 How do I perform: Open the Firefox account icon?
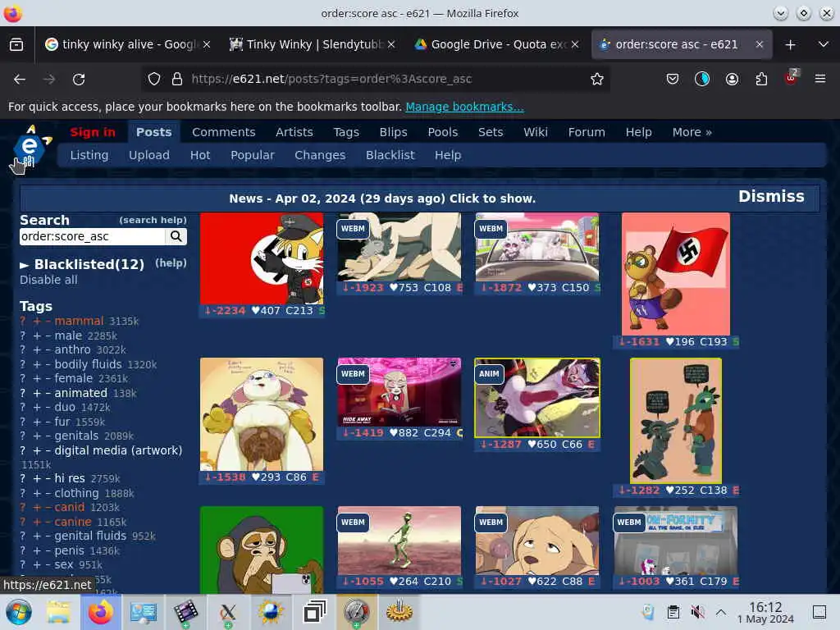[732, 80]
